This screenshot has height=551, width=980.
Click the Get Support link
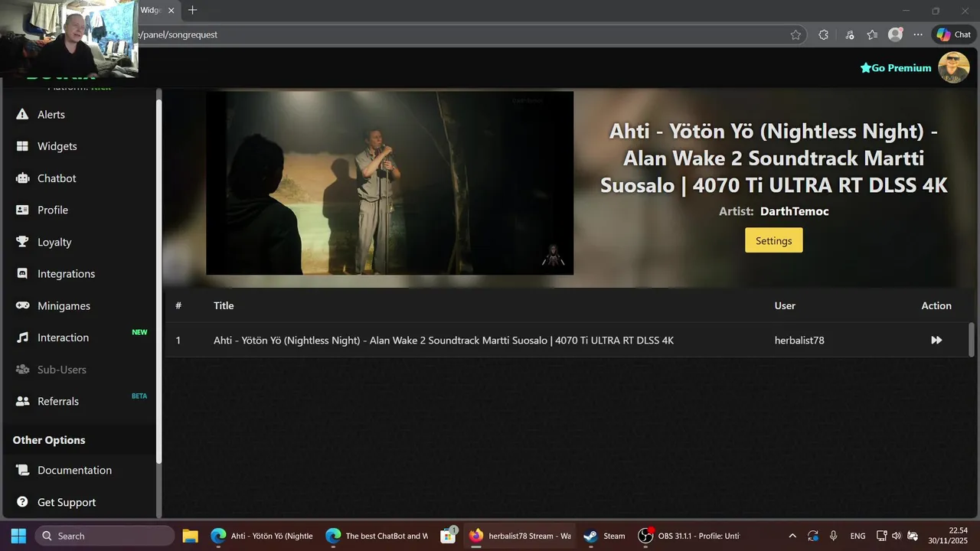[67, 502]
